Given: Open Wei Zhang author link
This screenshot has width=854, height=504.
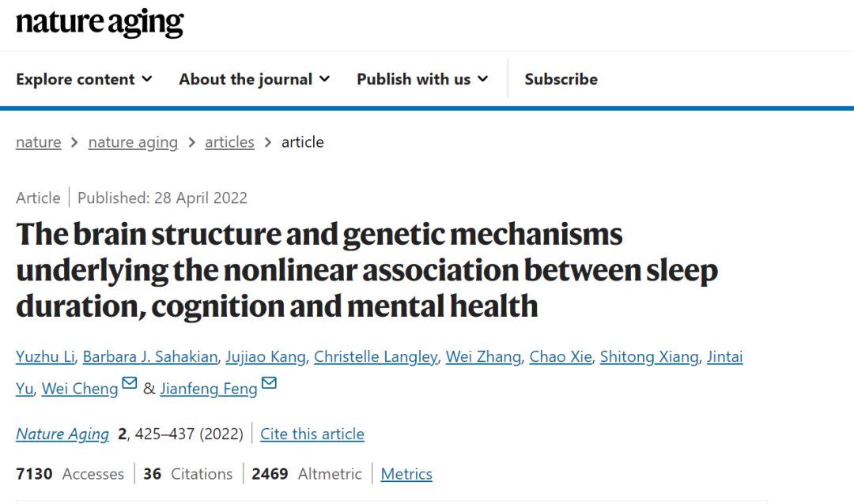Looking at the screenshot, I should tap(483, 356).
